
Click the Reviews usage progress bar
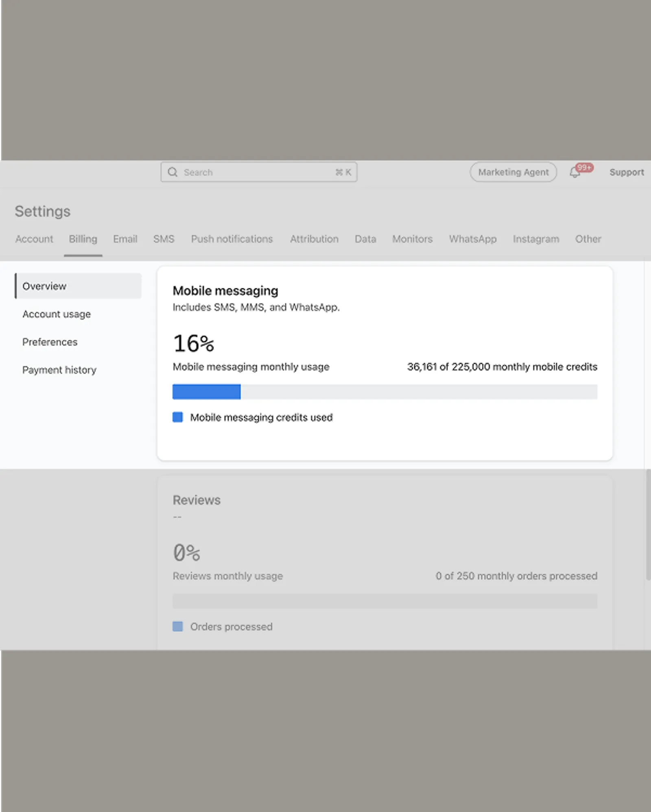(385, 601)
